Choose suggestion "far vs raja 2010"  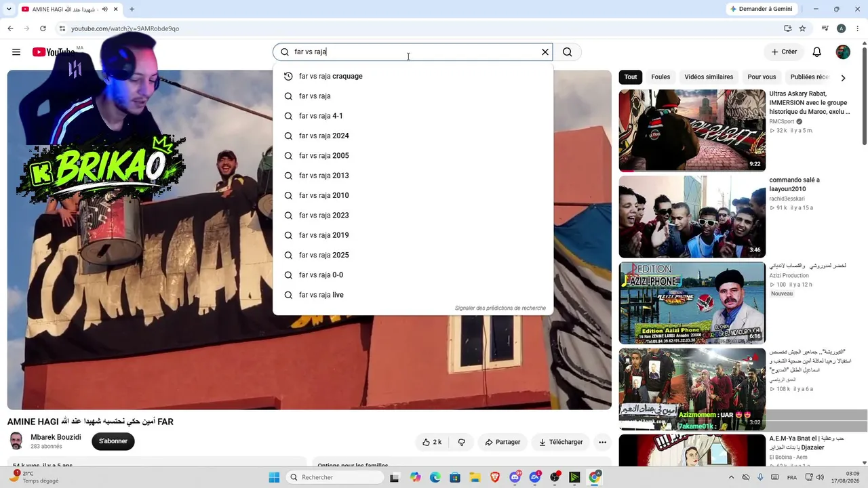tap(413, 195)
